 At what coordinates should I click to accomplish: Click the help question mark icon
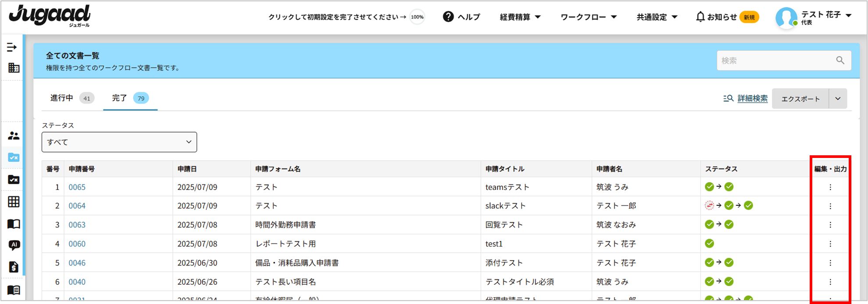click(x=448, y=17)
